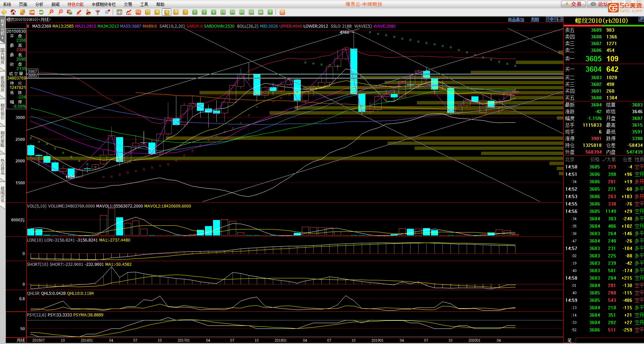
Task: Switch to the 股指期货 side tab
Action: pos(3,84)
